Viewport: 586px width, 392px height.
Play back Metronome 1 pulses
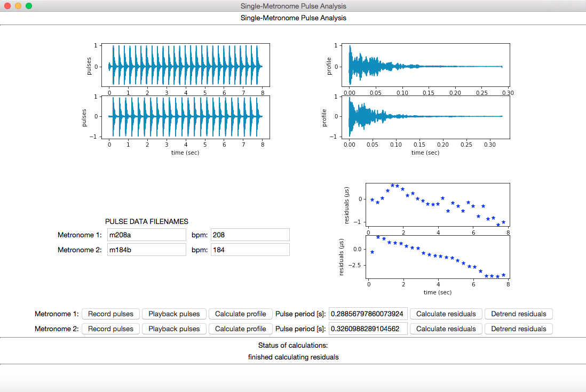(174, 314)
